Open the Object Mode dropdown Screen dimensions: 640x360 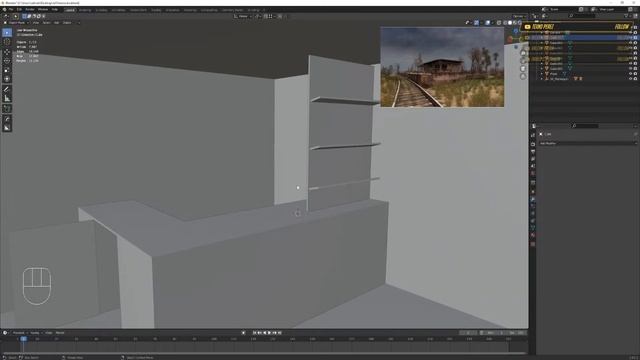(16, 23)
